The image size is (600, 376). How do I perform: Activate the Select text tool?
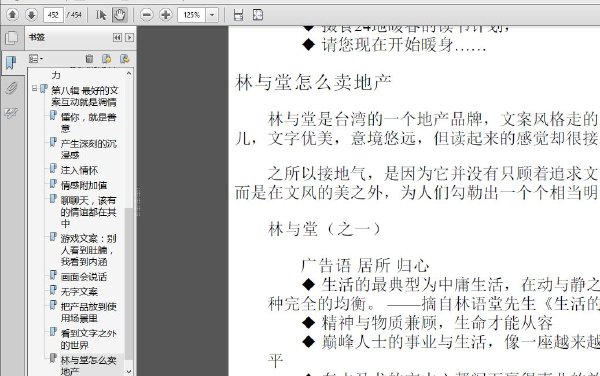click(101, 15)
